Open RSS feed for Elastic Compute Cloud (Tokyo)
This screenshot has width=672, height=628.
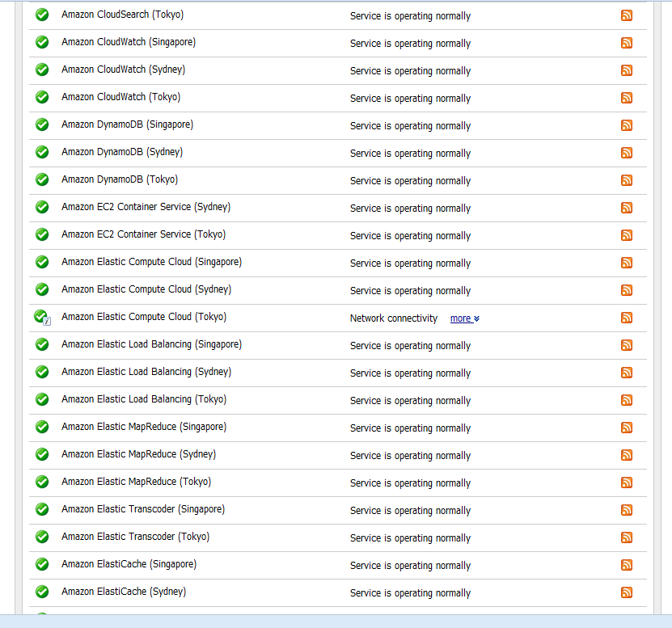coord(627,318)
